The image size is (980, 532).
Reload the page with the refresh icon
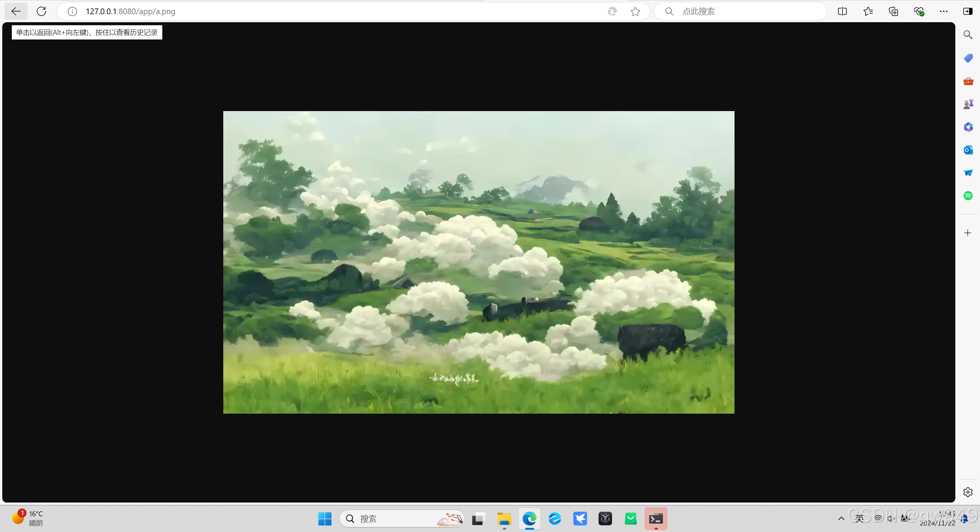pyautogui.click(x=41, y=11)
